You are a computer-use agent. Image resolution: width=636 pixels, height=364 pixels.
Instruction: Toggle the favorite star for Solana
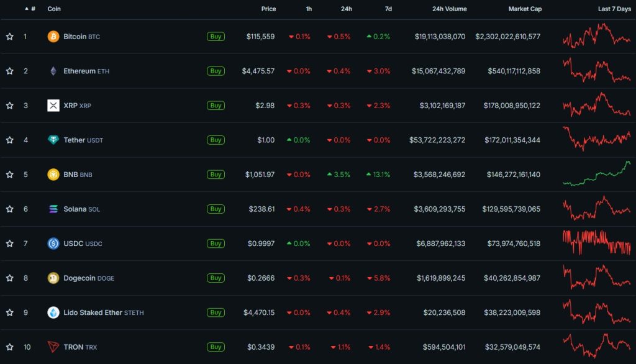[x=9, y=209]
